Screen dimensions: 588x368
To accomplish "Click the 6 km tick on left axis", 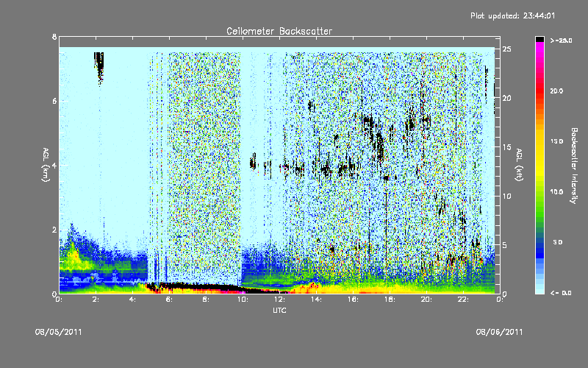I will [x=54, y=101].
